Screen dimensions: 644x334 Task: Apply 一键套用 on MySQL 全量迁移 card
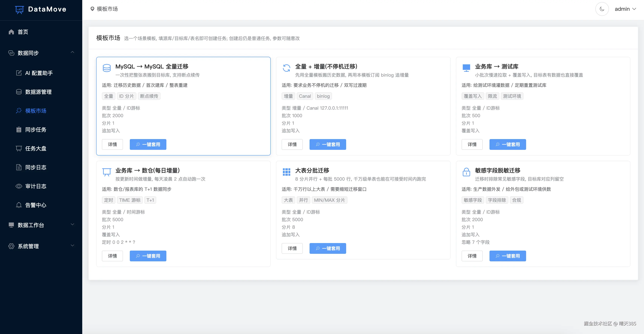148,145
